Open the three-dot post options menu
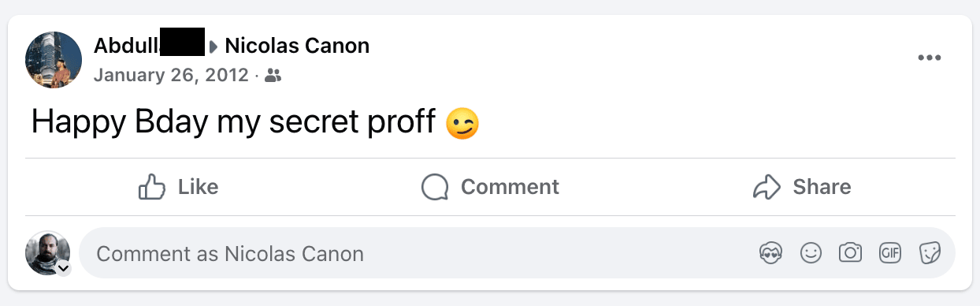Screen dimensions: 980x306 pos(930,58)
